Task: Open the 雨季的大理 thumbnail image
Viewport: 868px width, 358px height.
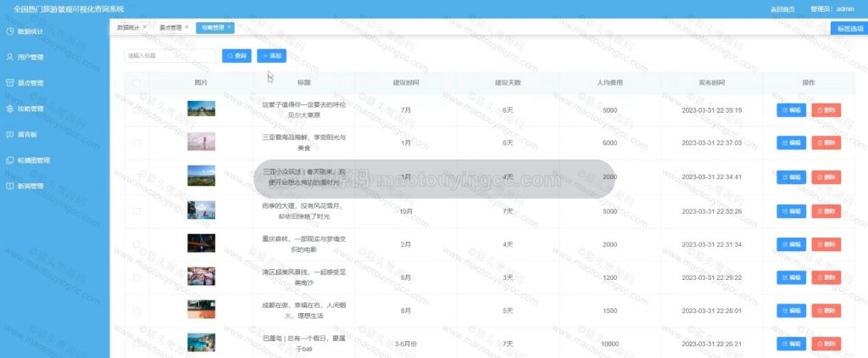Action: pyautogui.click(x=201, y=210)
